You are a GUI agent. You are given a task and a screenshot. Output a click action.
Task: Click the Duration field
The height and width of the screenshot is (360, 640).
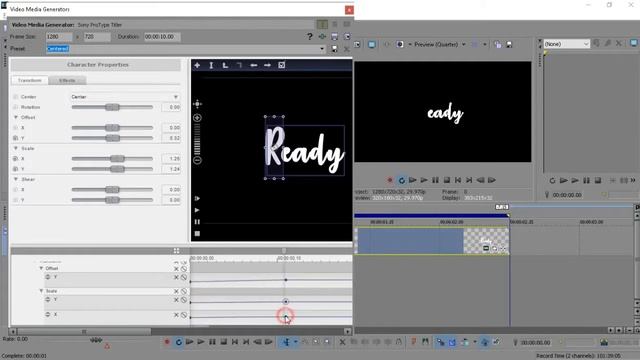pos(162,37)
